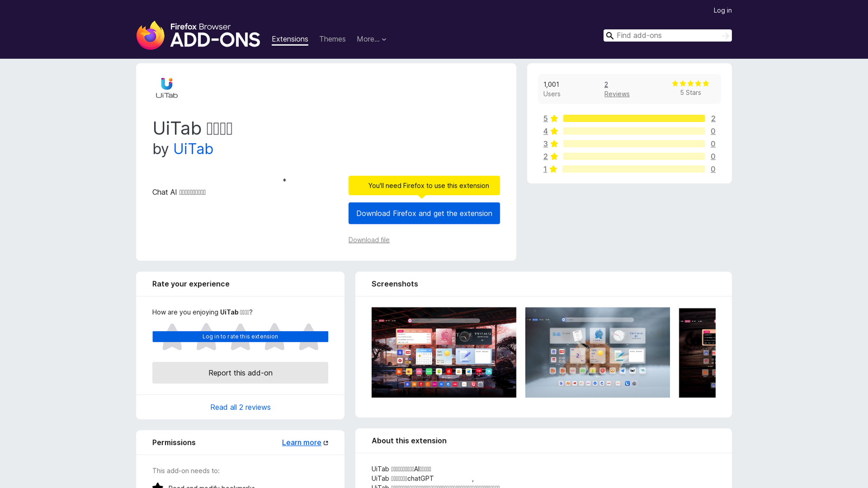This screenshot has width=868, height=488.
Task: Open Read all 2 reviews link
Action: point(240,407)
